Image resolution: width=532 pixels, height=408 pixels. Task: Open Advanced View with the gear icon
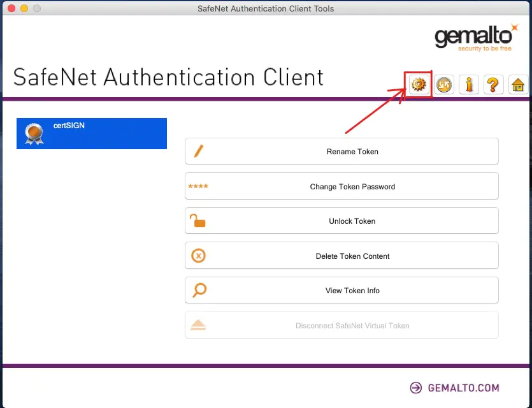tap(419, 84)
